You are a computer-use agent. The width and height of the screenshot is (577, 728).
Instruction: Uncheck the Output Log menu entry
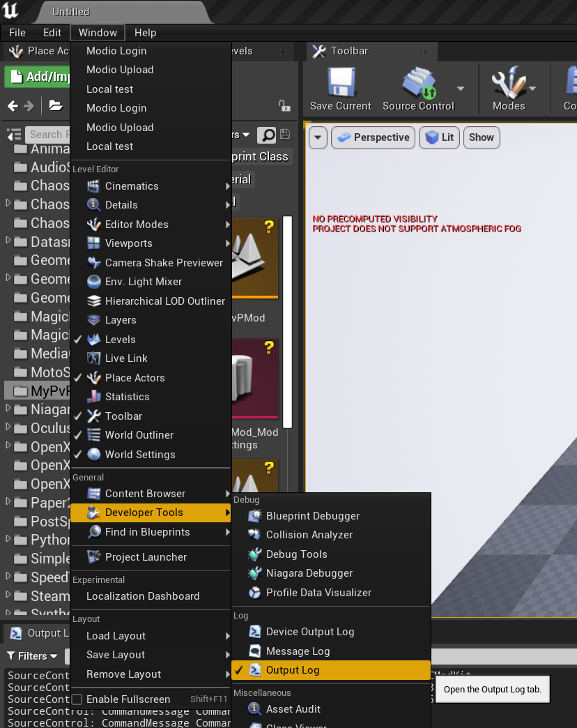click(x=293, y=670)
